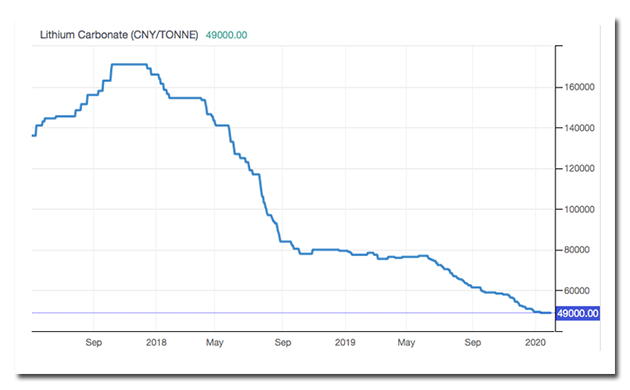Click the Sep label before 2020
Screen dimensions: 630x390
pos(472,342)
